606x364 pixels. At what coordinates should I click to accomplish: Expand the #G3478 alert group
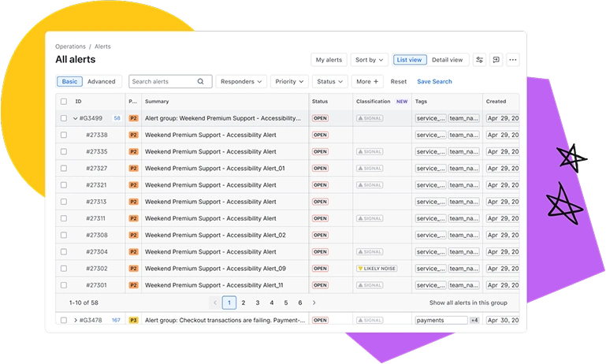[76, 321]
